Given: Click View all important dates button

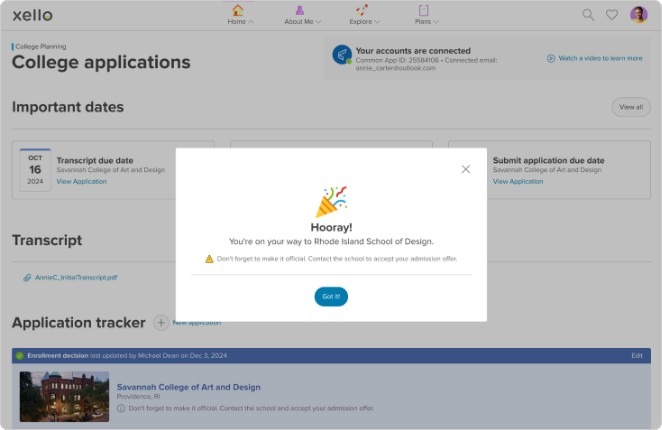Looking at the screenshot, I should (631, 107).
